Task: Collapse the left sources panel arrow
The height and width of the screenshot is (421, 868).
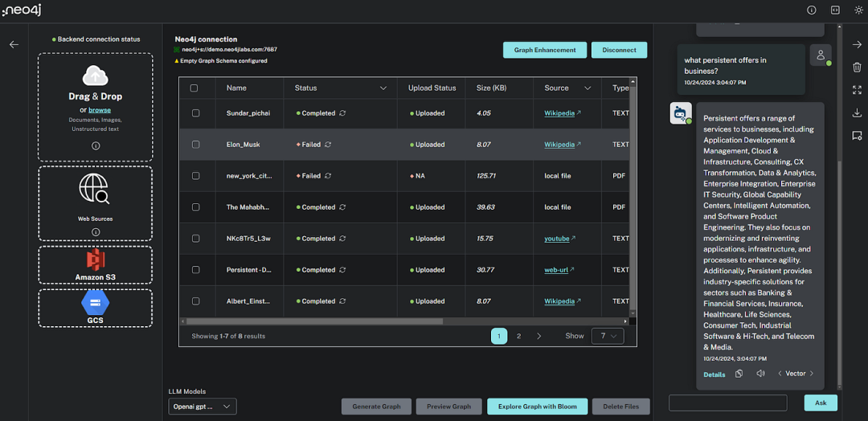Action: (14, 45)
